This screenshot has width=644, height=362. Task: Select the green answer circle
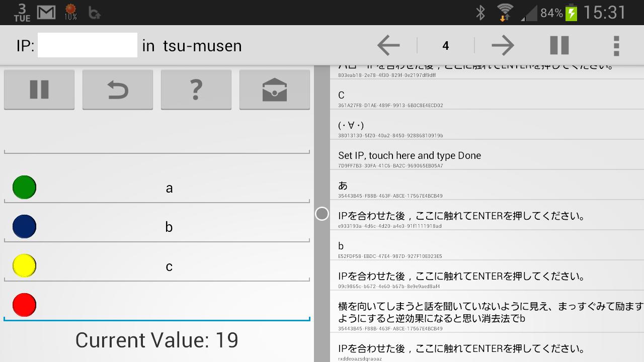pos(24,188)
